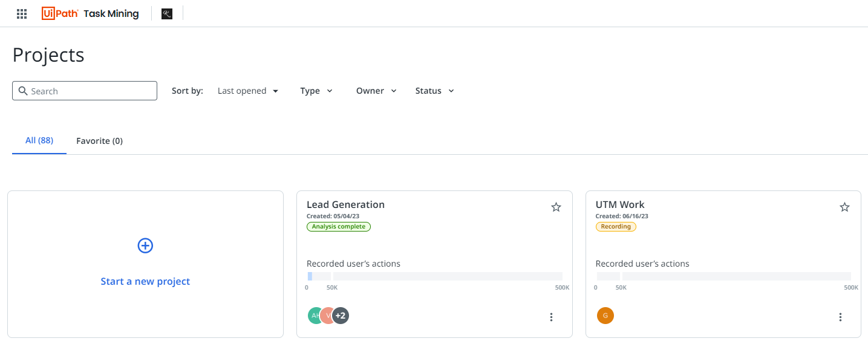Switch to the Favorite (0) tab
Viewport: 868px width, 344px height.
(99, 141)
